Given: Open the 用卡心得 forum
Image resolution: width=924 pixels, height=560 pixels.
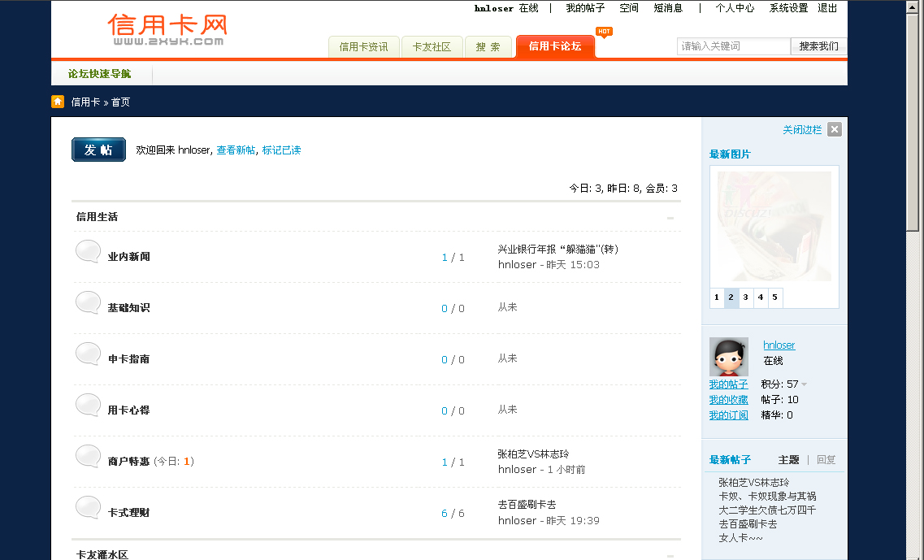Looking at the screenshot, I should (x=129, y=410).
